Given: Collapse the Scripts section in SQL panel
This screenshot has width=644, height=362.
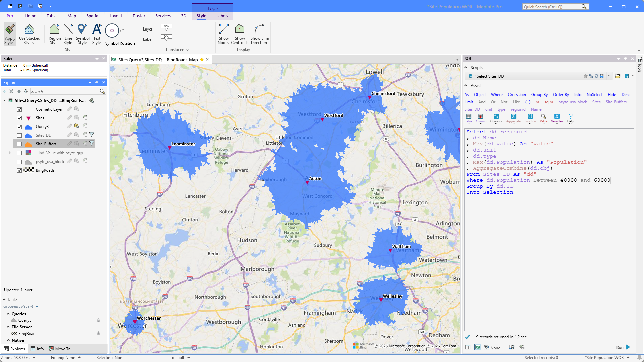Looking at the screenshot, I should (x=466, y=68).
